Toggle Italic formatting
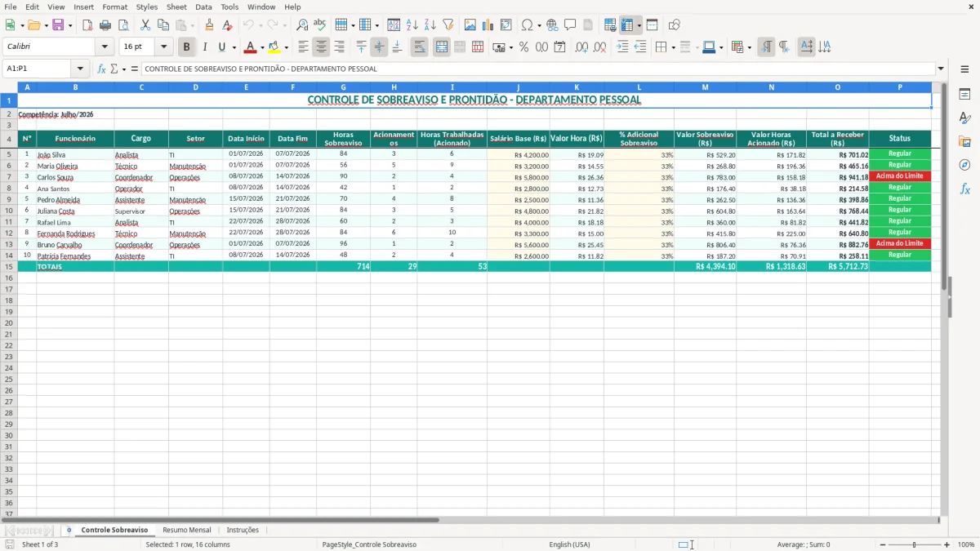 pos(205,47)
